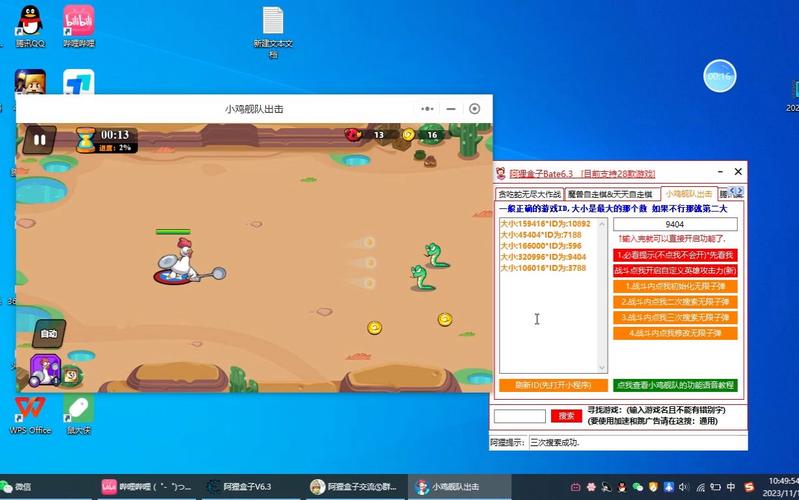
Task: Click the orange 刷新ID button
Action: click(x=553, y=385)
